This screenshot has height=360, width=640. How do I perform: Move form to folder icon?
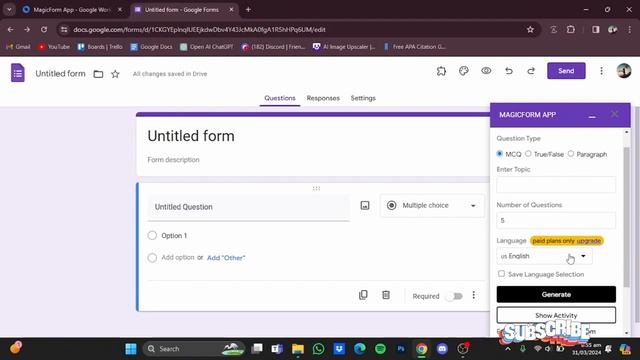(98, 74)
